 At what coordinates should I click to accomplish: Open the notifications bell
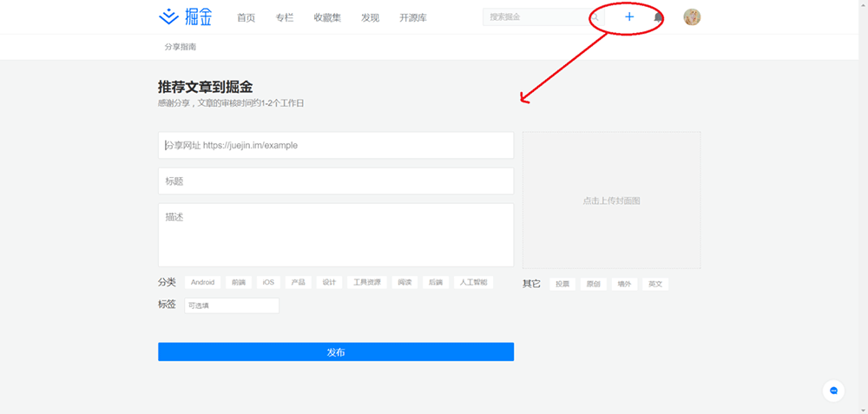pos(658,17)
